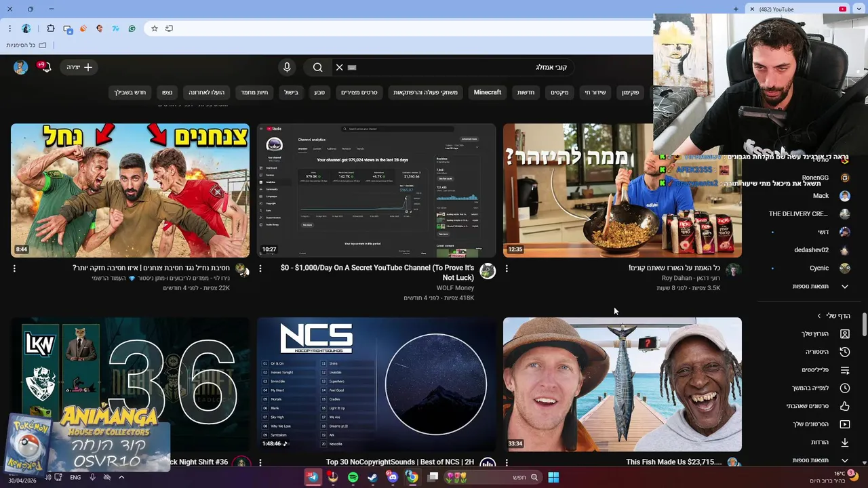This screenshot has width=868, height=488.
Task: Open the Chrome profile avatar
Action: 26,28
